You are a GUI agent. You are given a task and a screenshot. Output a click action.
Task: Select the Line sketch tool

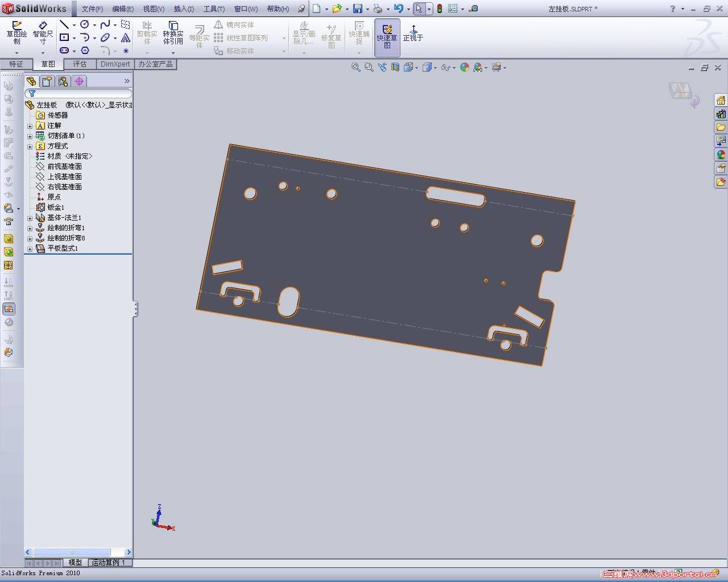(x=64, y=24)
